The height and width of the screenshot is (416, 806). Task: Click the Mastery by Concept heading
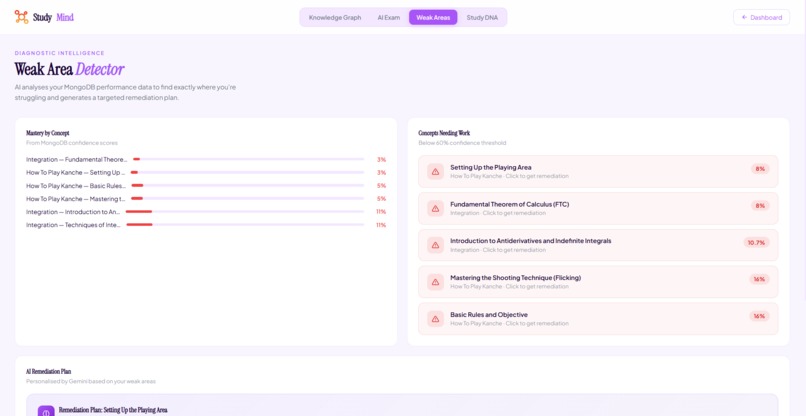click(x=48, y=133)
